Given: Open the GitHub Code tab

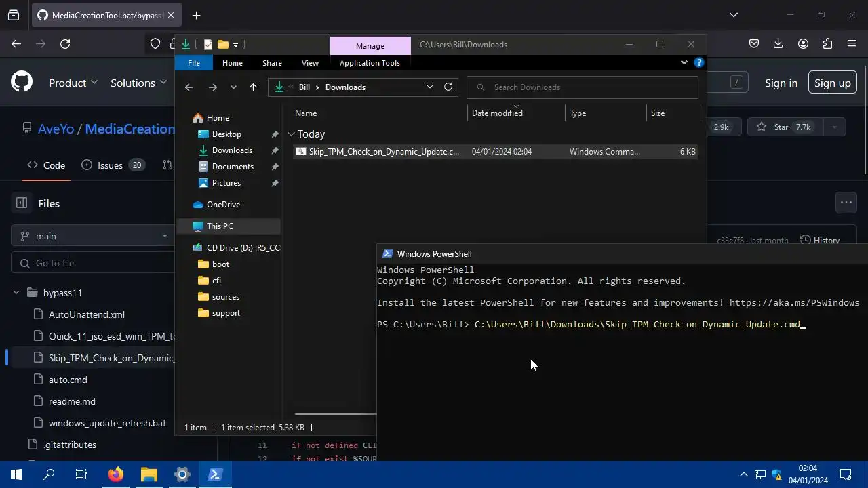Looking at the screenshot, I should pyautogui.click(x=46, y=165).
